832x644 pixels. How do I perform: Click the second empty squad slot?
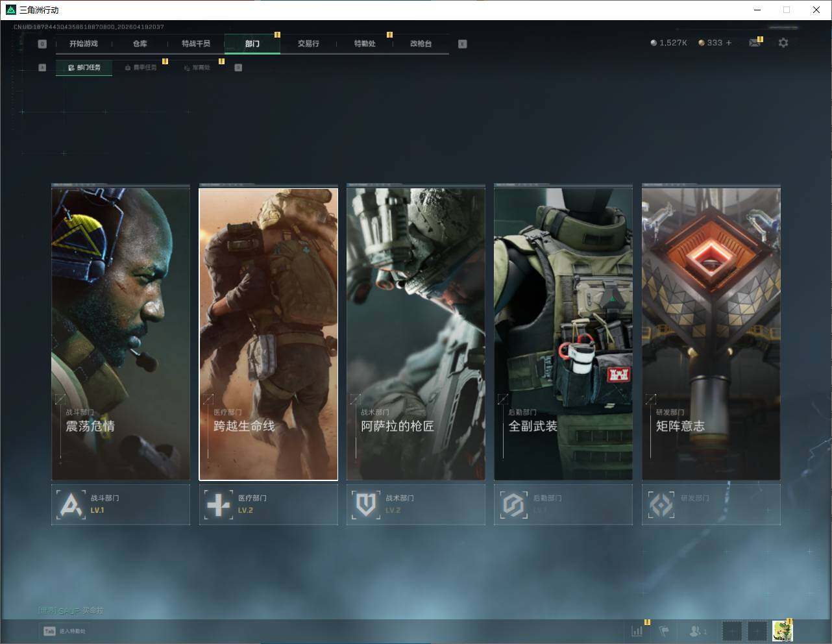click(757, 630)
